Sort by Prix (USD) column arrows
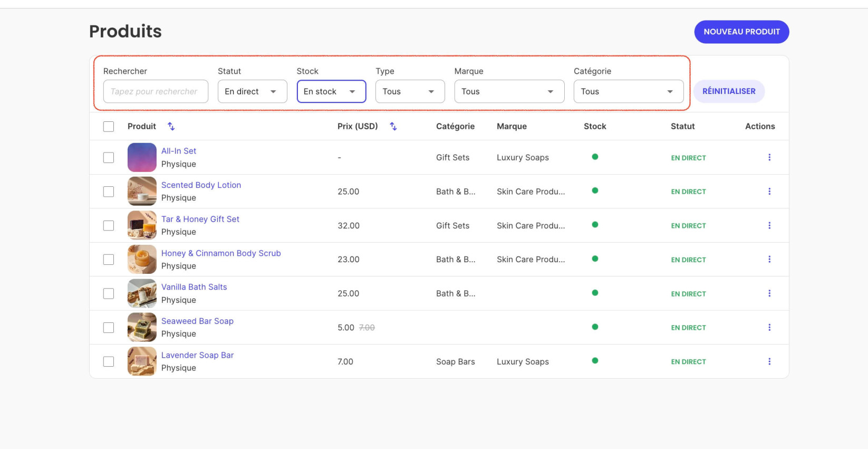This screenshot has width=868, height=449. pyautogui.click(x=393, y=126)
